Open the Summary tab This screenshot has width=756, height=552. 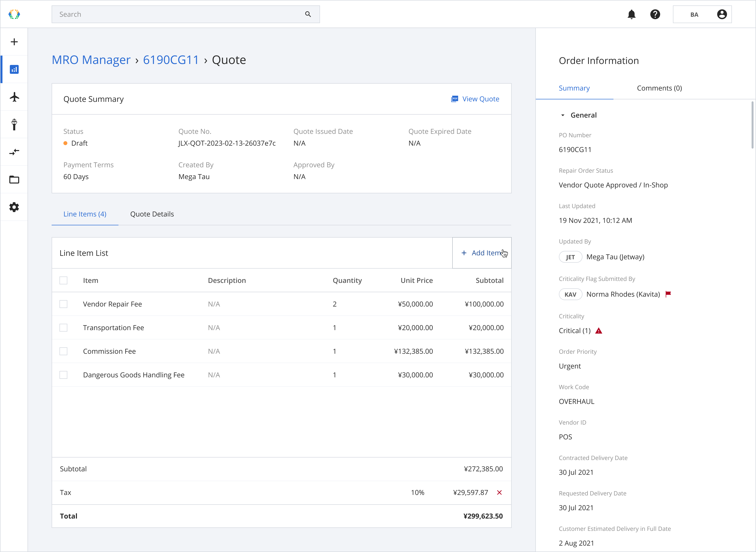pyautogui.click(x=574, y=88)
